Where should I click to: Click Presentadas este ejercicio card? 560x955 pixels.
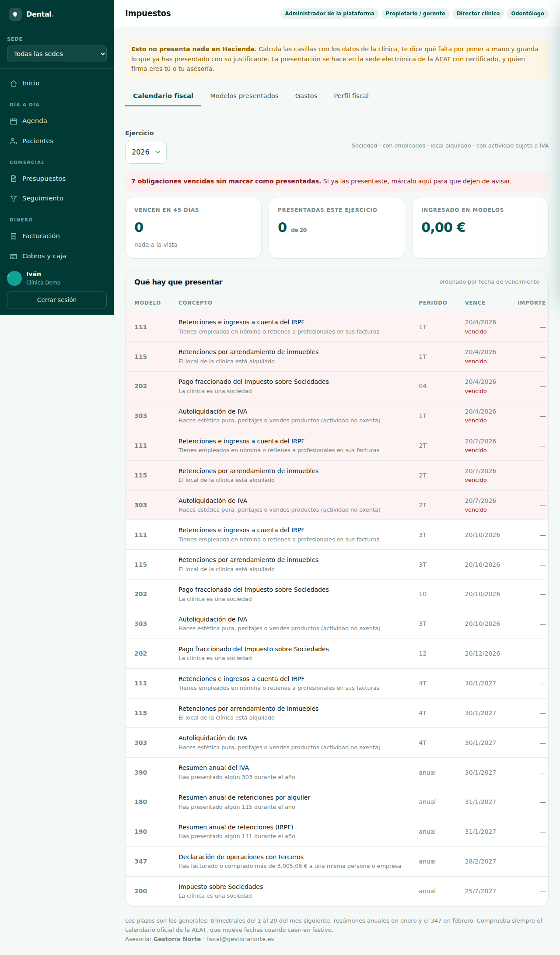point(337,228)
